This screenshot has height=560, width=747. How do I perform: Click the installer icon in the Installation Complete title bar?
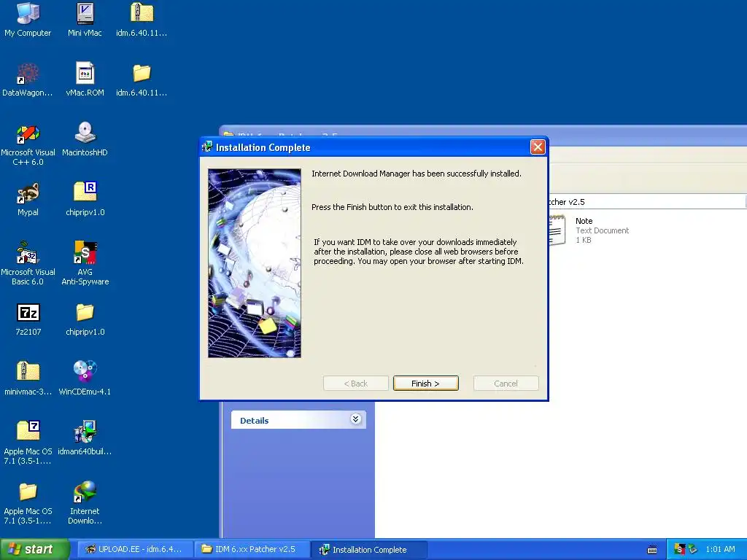point(207,147)
